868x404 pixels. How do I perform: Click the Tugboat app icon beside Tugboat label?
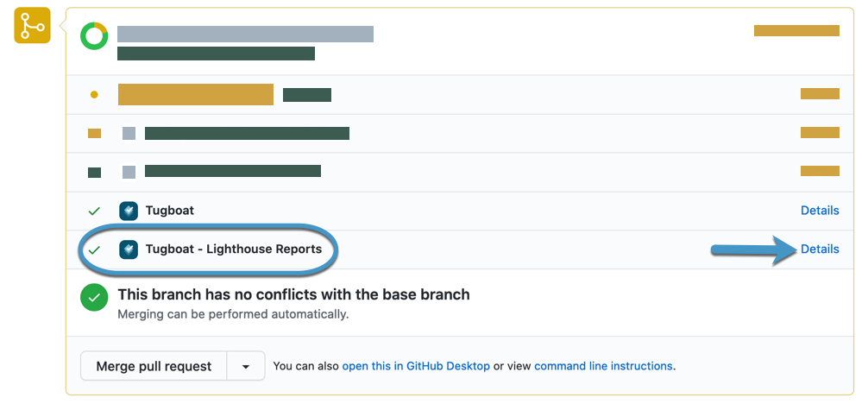[129, 211]
